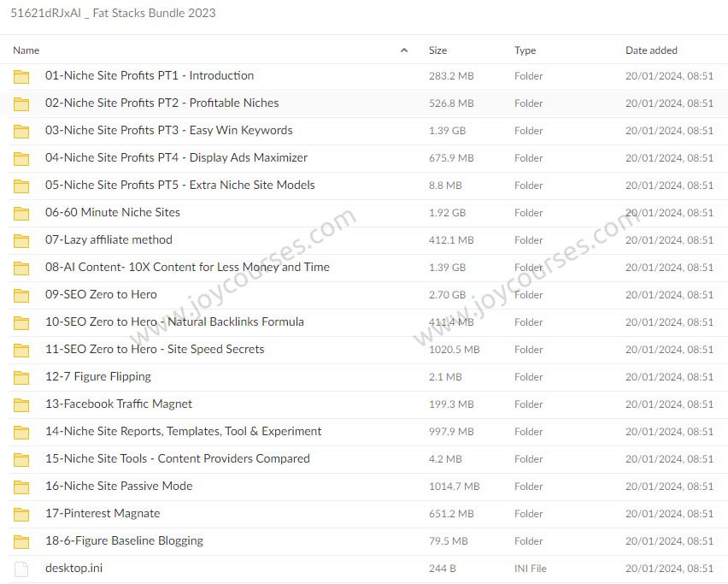Click folder icon for 14-Niche Site Reports

[21, 432]
